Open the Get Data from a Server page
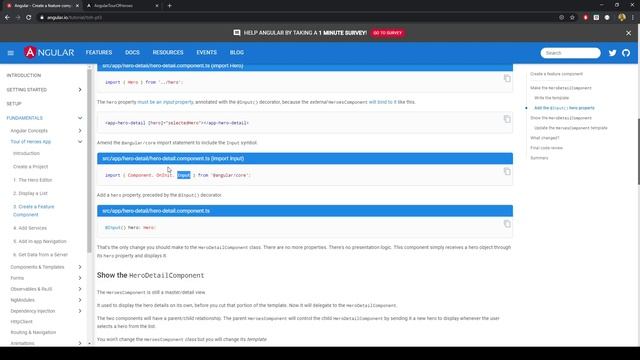This screenshot has height=360, width=640. coord(40,255)
